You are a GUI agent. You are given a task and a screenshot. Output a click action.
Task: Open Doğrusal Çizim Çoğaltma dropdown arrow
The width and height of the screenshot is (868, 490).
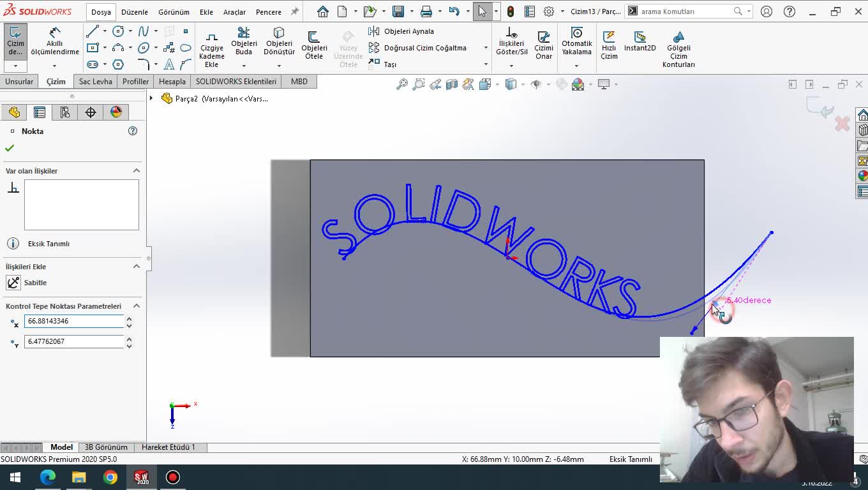(x=486, y=48)
